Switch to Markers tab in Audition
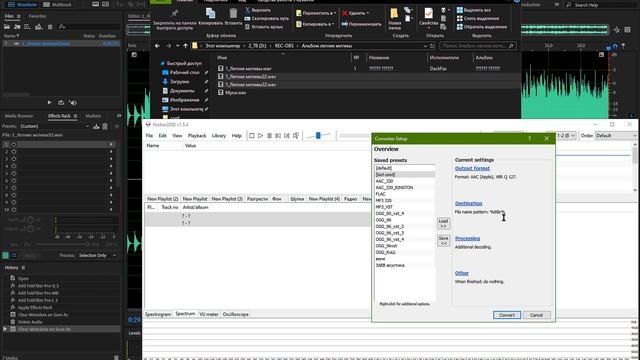640x360 pixels. tap(93, 116)
